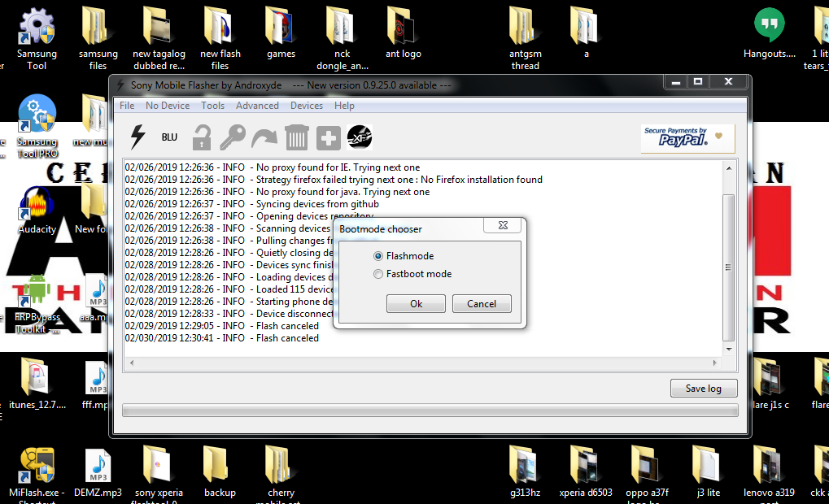Screen dimensions: 829x504
Task: Select the Fastboot mode radio option
Action: (x=413, y=274)
